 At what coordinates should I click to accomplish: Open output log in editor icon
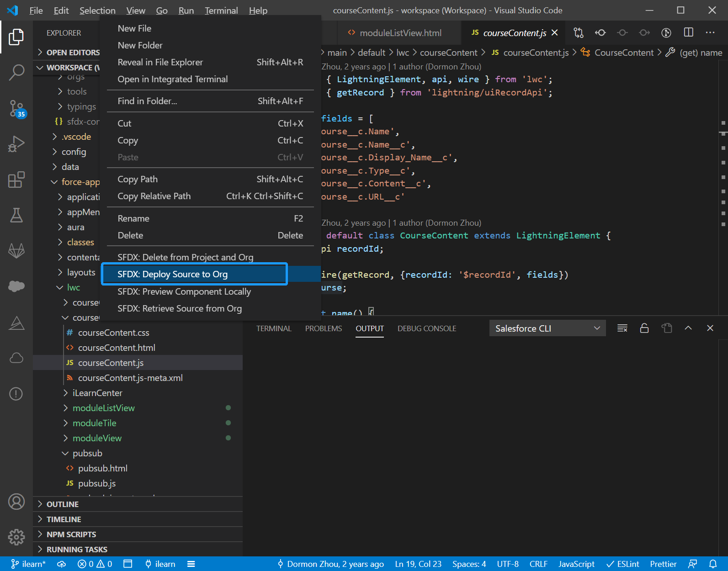point(666,328)
